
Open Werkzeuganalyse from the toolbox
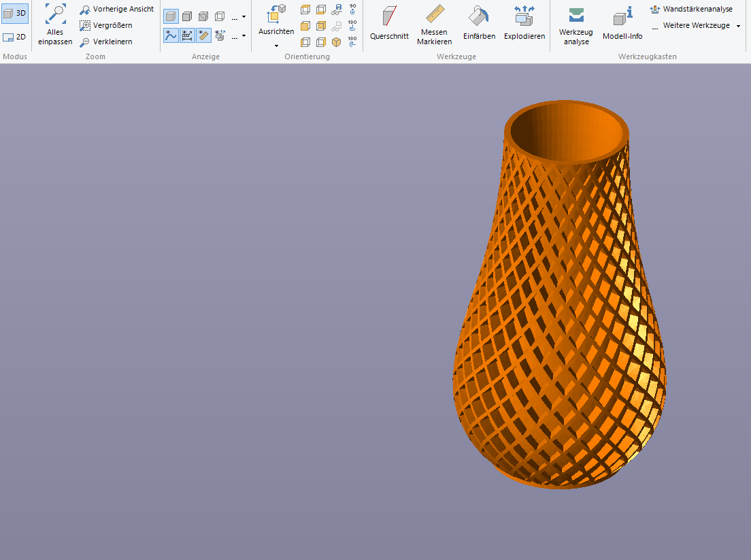[575, 27]
